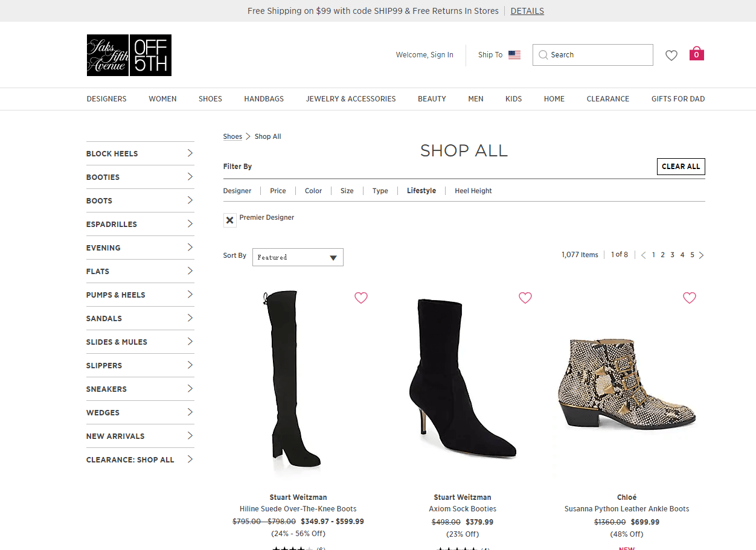Viewport: 756px width, 550px height.
Task: Remove the Premier Designer filter
Action: point(229,220)
